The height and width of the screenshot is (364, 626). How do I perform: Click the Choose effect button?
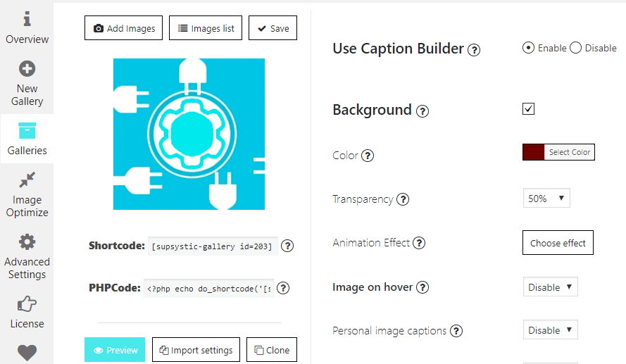coord(558,243)
